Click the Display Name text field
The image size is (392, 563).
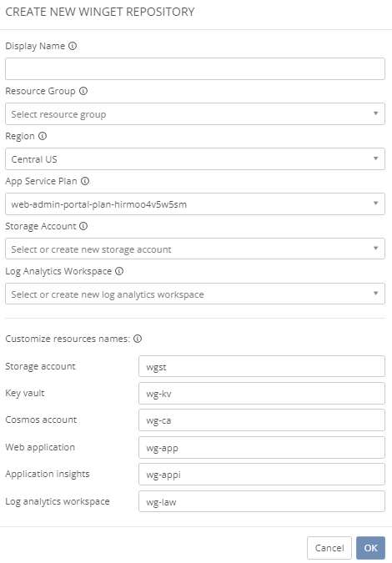[195, 69]
